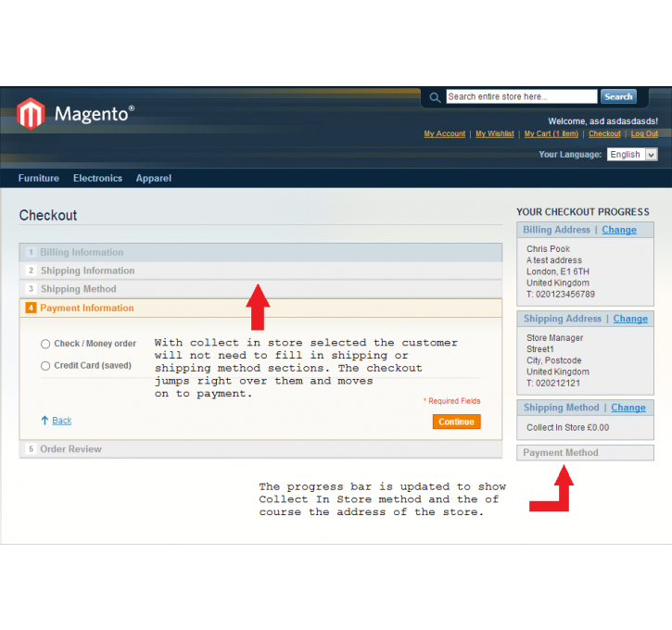This screenshot has height=630, width=672.
Task: Click the Checkout page heading
Action: (48, 215)
